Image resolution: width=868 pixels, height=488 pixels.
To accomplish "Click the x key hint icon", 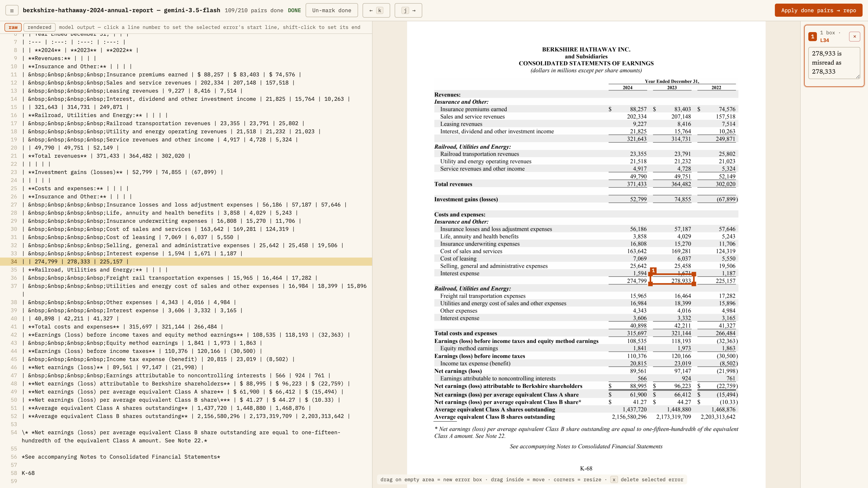I will 614,480.
